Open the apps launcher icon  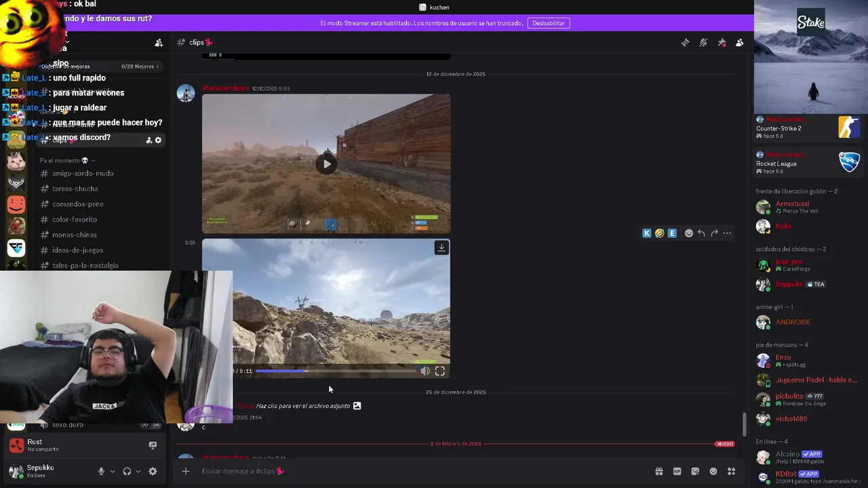pos(732,471)
